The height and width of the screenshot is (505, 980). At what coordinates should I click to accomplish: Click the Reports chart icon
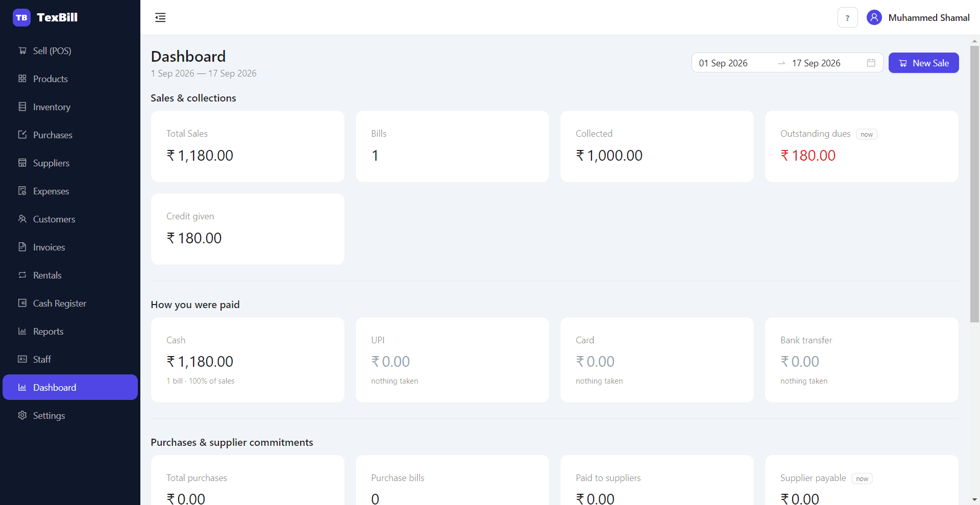pos(22,331)
